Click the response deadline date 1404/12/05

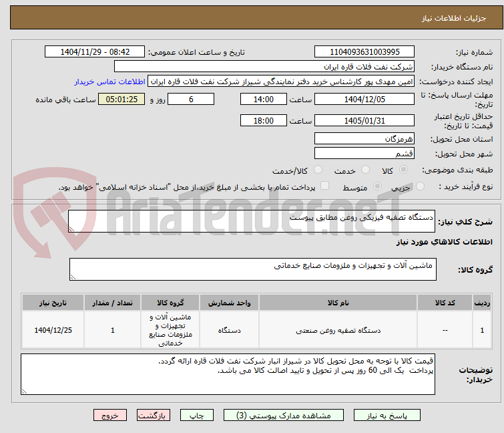pos(364,99)
